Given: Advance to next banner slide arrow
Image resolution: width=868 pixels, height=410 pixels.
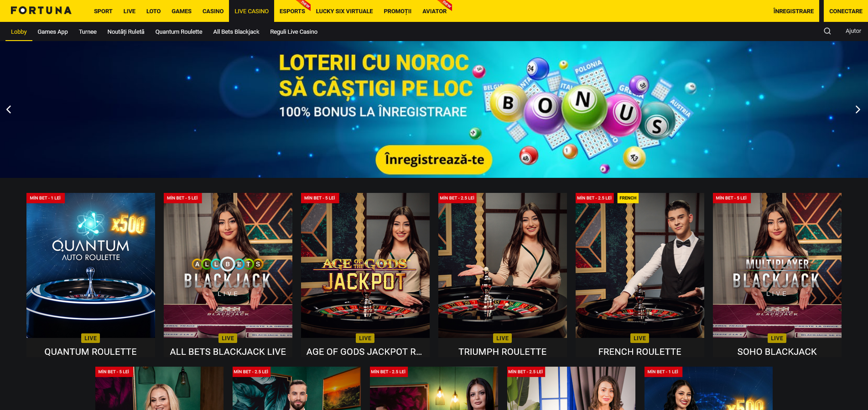Looking at the screenshot, I should pos(858,109).
